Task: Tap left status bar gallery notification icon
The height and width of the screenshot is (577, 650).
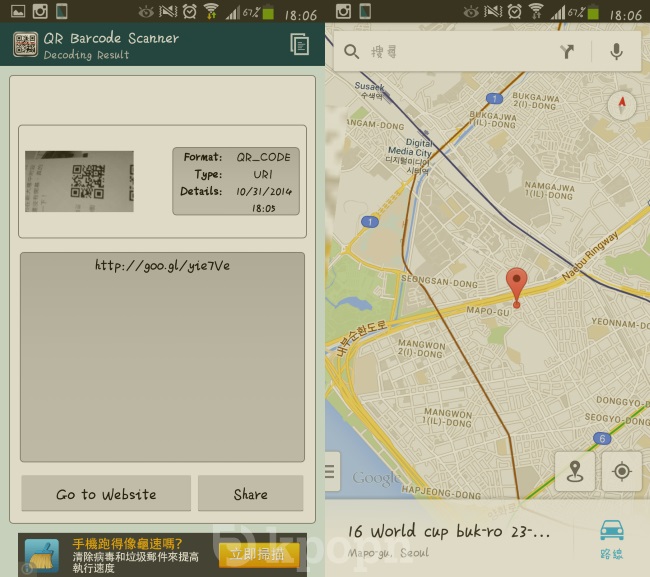Action: point(17,11)
